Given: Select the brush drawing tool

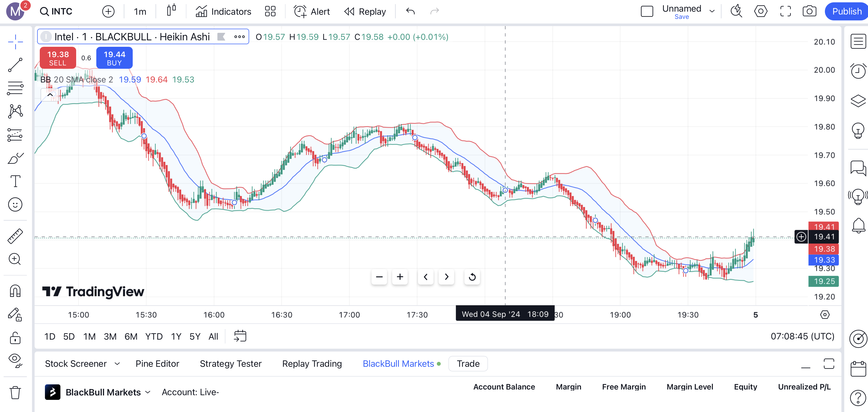Looking at the screenshot, I should 15,158.
